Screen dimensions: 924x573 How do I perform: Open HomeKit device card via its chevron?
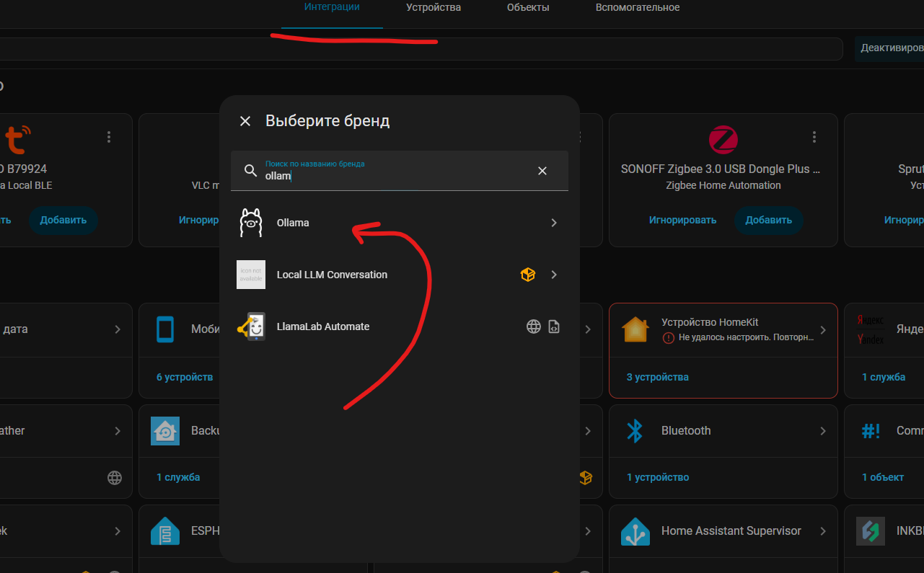823,329
